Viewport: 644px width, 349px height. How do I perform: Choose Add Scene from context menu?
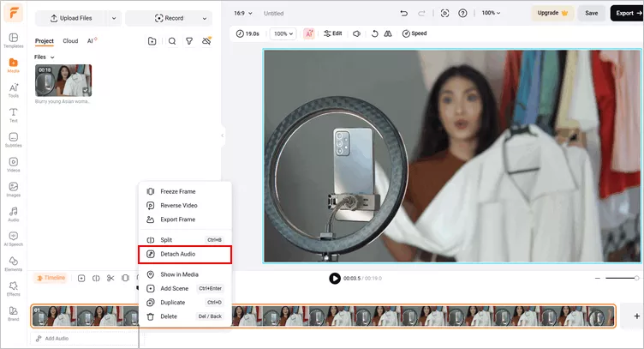pos(185,289)
